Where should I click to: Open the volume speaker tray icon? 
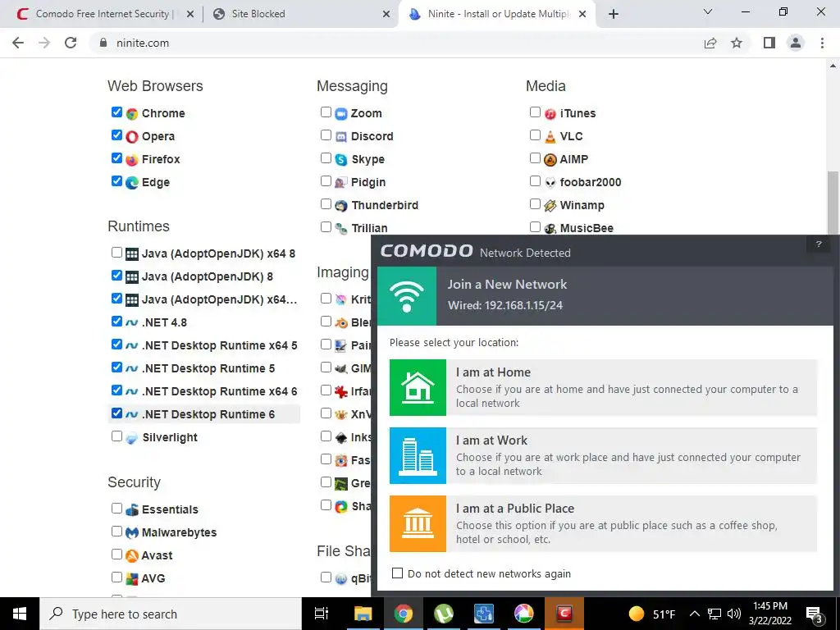(x=734, y=614)
